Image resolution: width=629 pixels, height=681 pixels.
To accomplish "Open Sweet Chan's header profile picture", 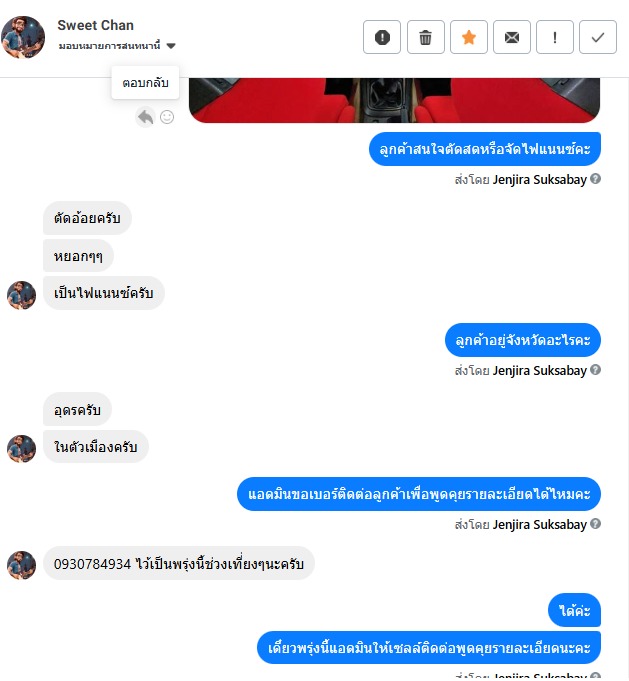I will pyautogui.click(x=23, y=37).
